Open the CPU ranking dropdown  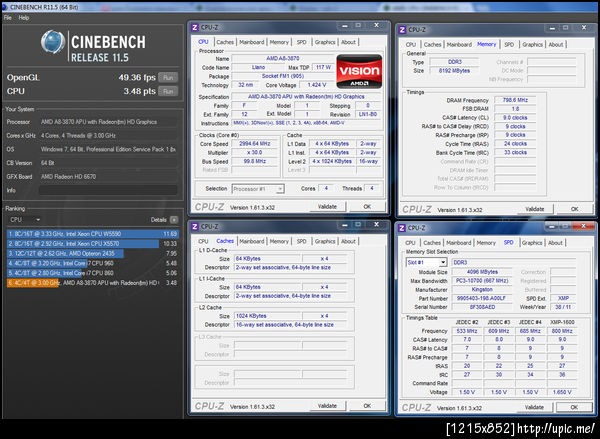tap(25, 220)
